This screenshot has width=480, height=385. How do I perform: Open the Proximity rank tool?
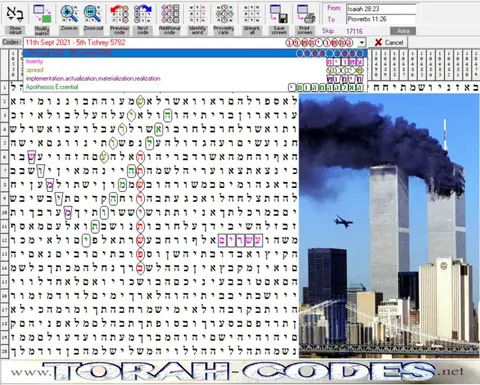pyautogui.click(x=224, y=19)
